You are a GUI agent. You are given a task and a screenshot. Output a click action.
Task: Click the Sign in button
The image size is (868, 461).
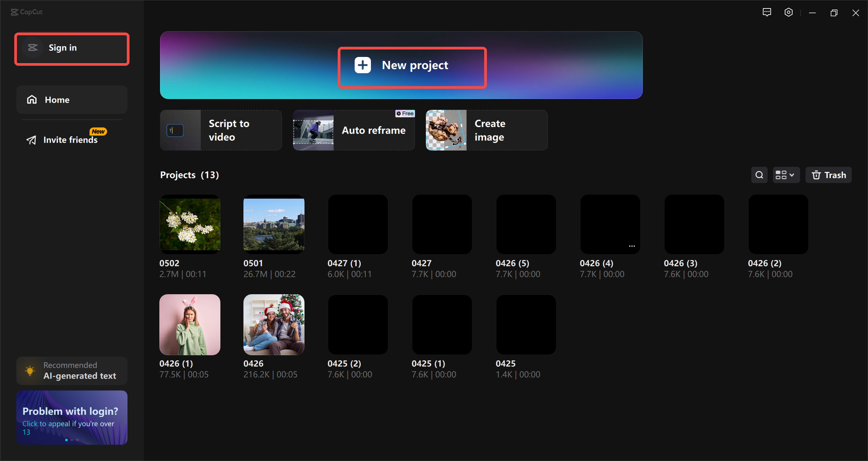63,48
